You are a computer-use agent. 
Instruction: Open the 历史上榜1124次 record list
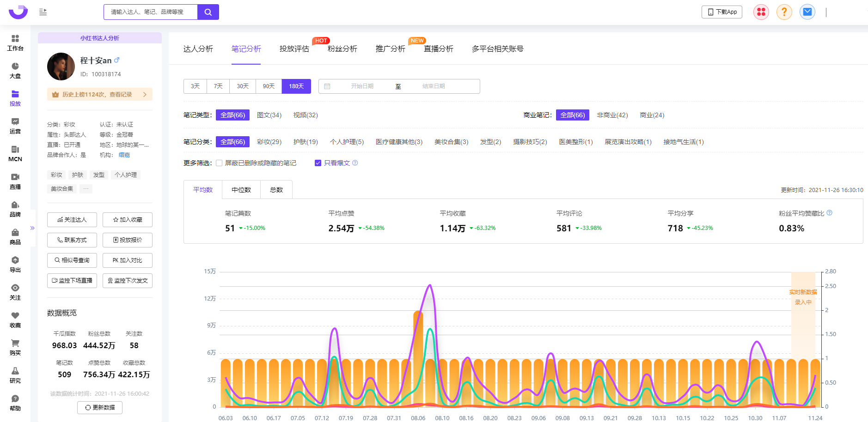tap(99, 94)
